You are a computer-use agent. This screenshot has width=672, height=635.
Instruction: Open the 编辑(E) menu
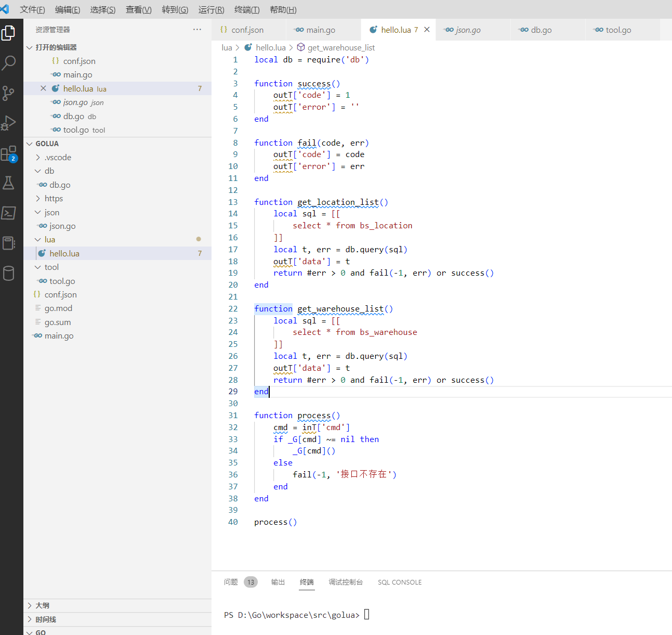click(x=68, y=9)
